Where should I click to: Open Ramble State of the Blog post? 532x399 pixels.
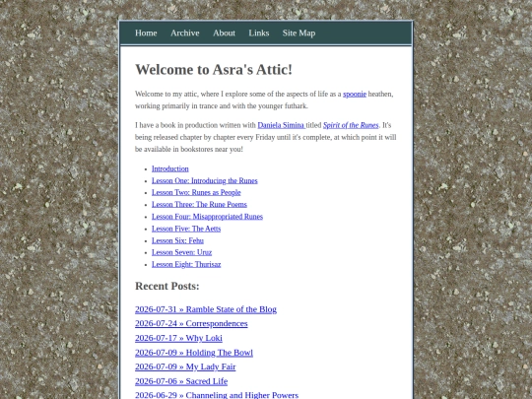[x=206, y=309]
